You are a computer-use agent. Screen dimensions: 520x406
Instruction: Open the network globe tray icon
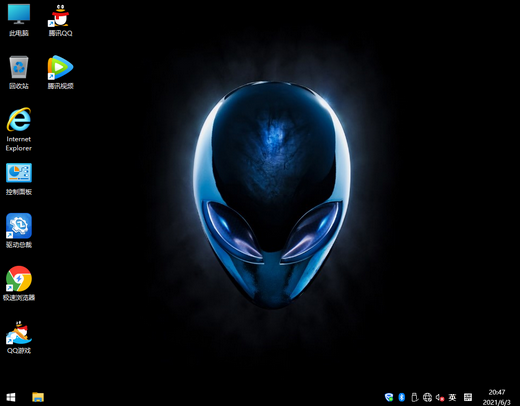coord(427,397)
